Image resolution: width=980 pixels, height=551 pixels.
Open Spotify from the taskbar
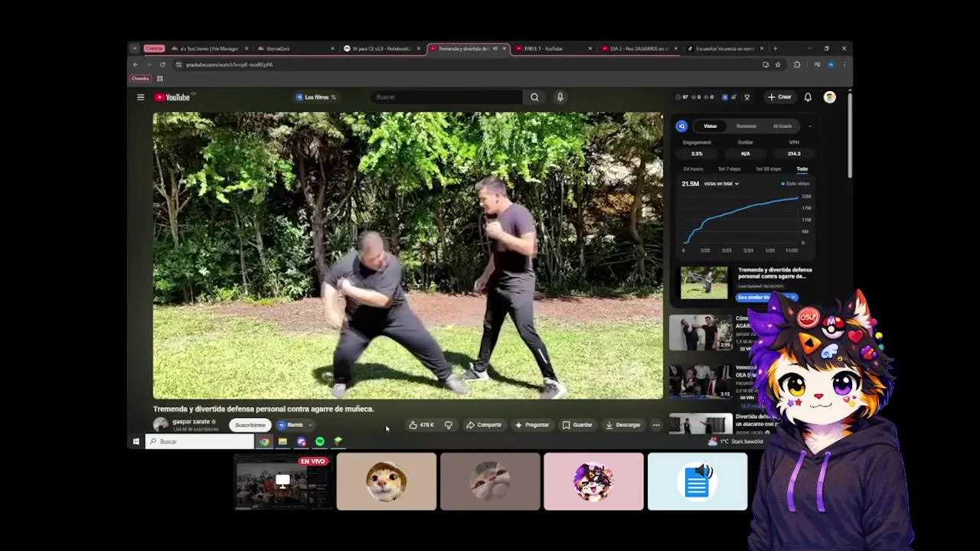320,442
